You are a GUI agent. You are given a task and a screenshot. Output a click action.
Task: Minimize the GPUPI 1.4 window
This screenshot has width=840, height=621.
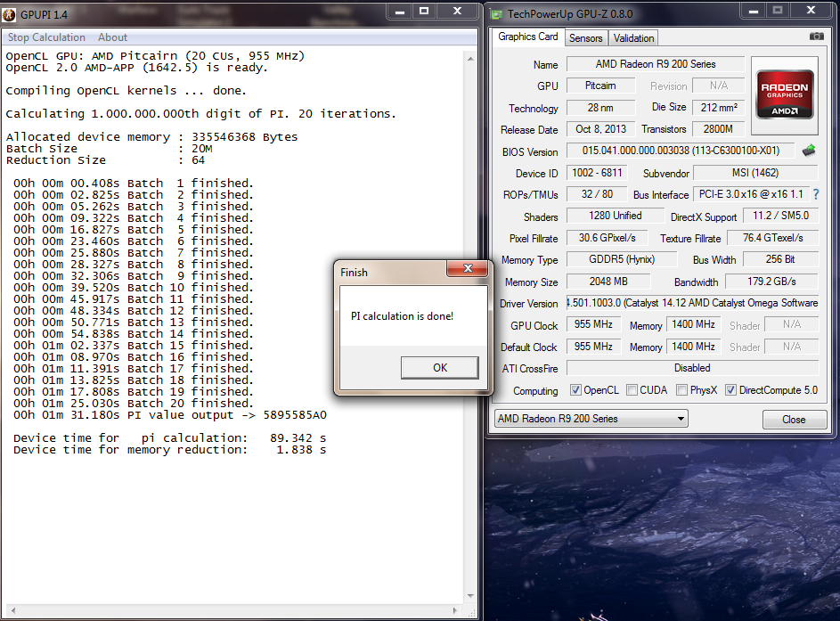click(399, 11)
